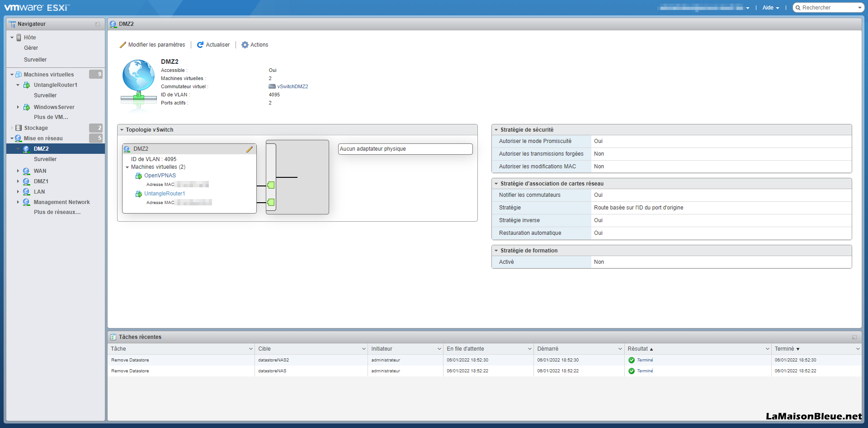Click the pencil icon for Modifier les paramètres
Viewport: 868px width, 428px height.
pyautogui.click(x=123, y=45)
